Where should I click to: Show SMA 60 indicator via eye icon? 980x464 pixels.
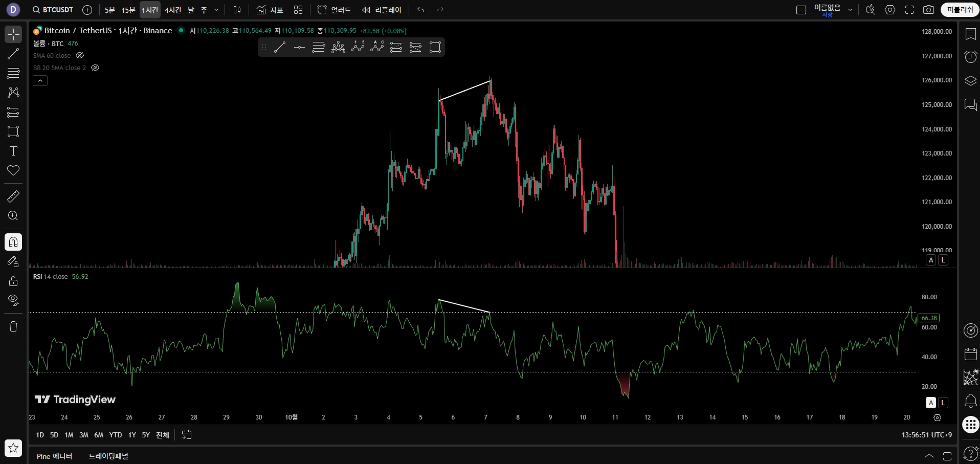(x=80, y=55)
